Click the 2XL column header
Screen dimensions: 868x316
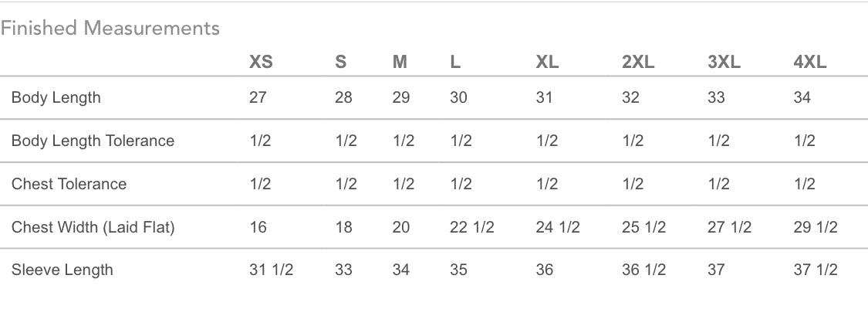tap(638, 63)
